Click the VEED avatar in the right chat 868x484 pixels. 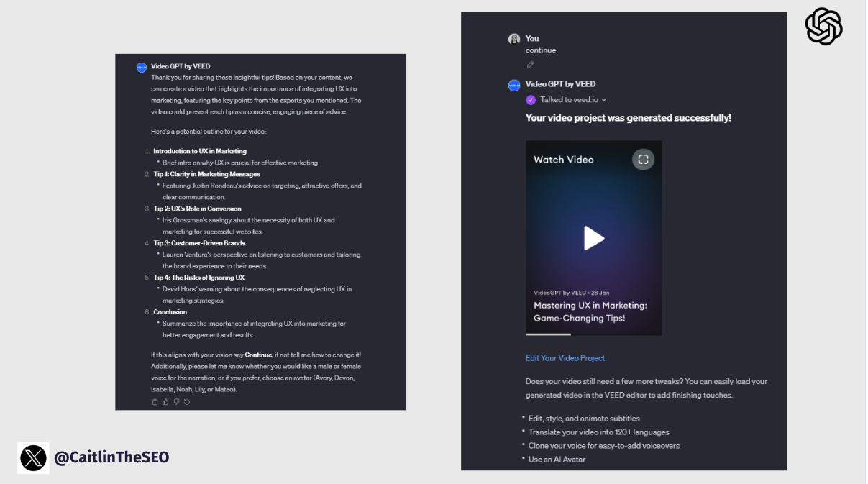coord(513,85)
